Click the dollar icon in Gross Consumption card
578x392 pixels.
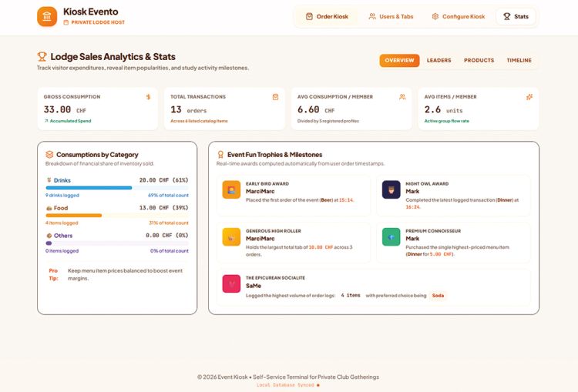coord(148,97)
